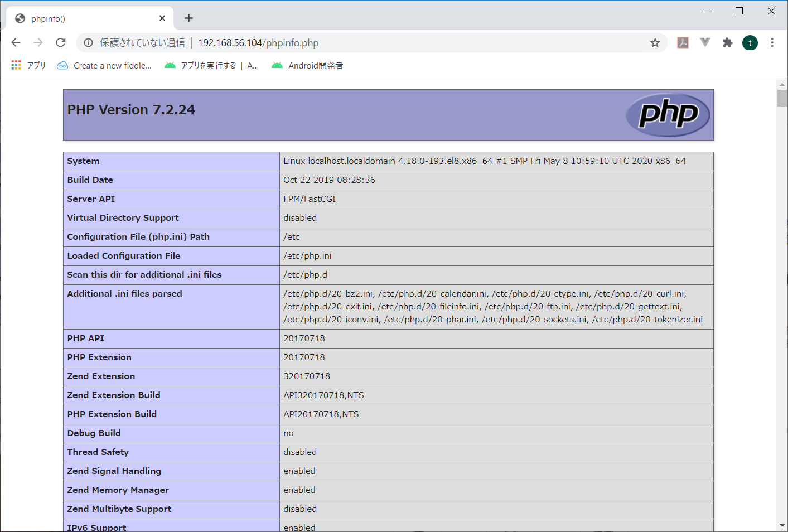The width and height of the screenshot is (788, 532).
Task: Click the PHP Version 7.2.24 heading
Action: click(131, 110)
